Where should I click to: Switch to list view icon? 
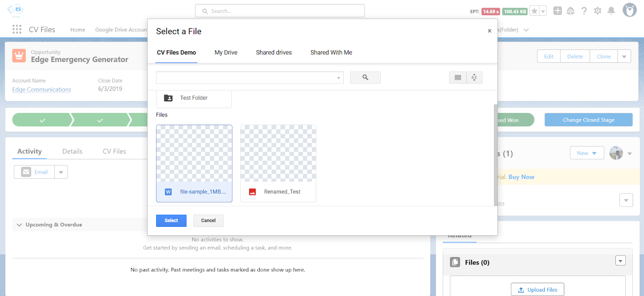458,78
